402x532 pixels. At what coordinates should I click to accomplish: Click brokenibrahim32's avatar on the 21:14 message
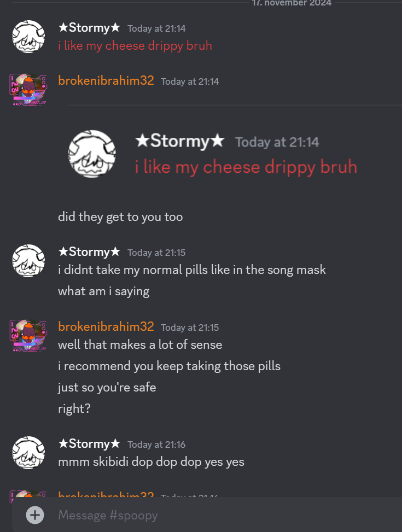tap(28, 90)
